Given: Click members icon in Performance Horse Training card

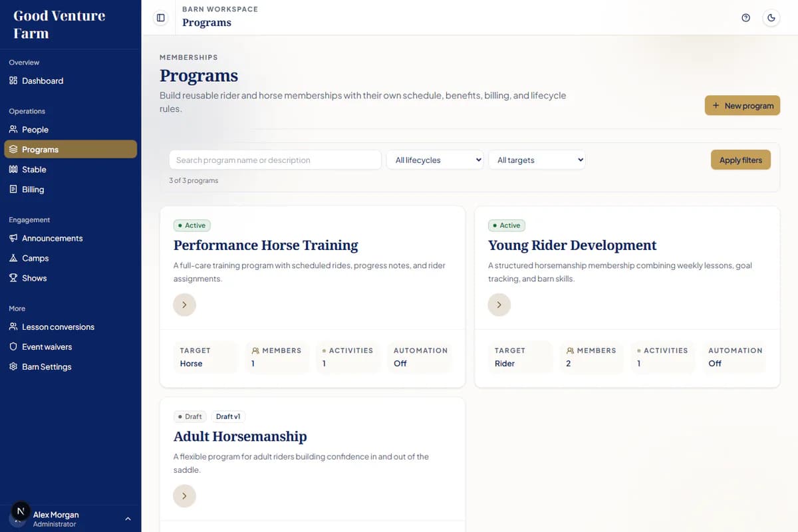Looking at the screenshot, I should 255,350.
